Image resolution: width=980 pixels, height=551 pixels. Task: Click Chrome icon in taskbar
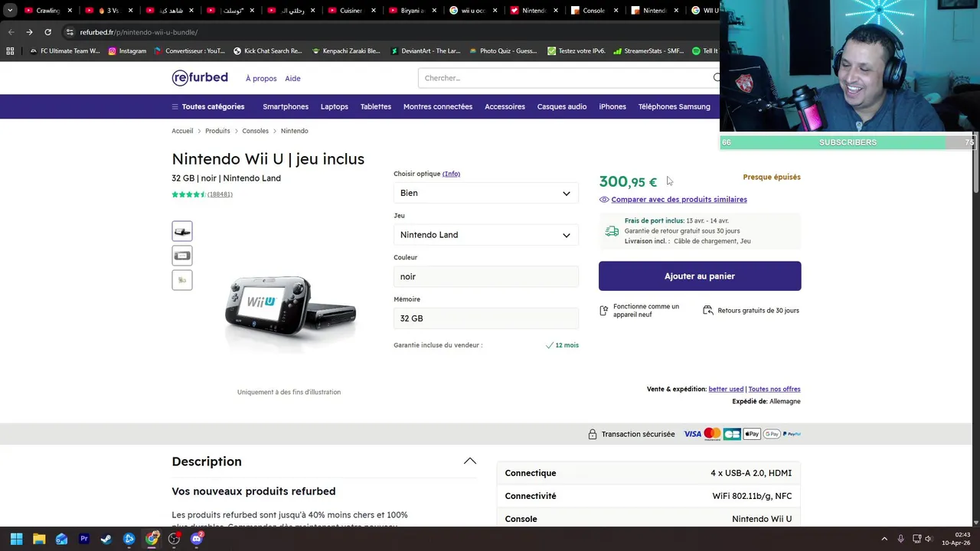pyautogui.click(x=152, y=539)
